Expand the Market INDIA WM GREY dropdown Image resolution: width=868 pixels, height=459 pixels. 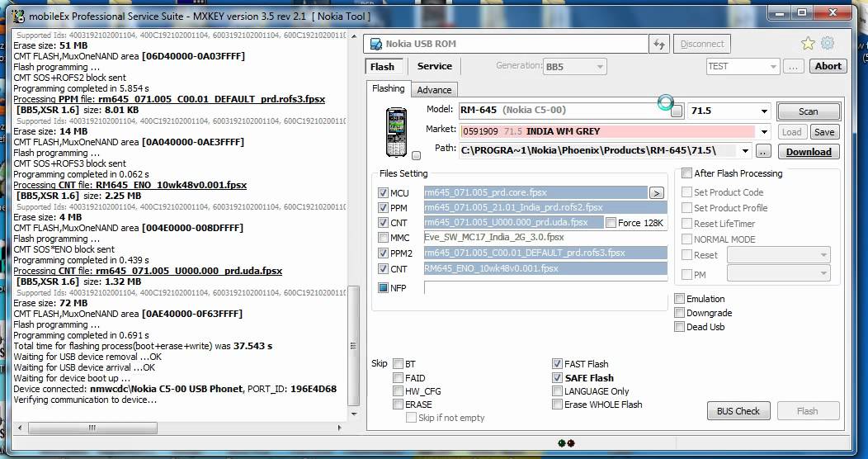pos(765,132)
